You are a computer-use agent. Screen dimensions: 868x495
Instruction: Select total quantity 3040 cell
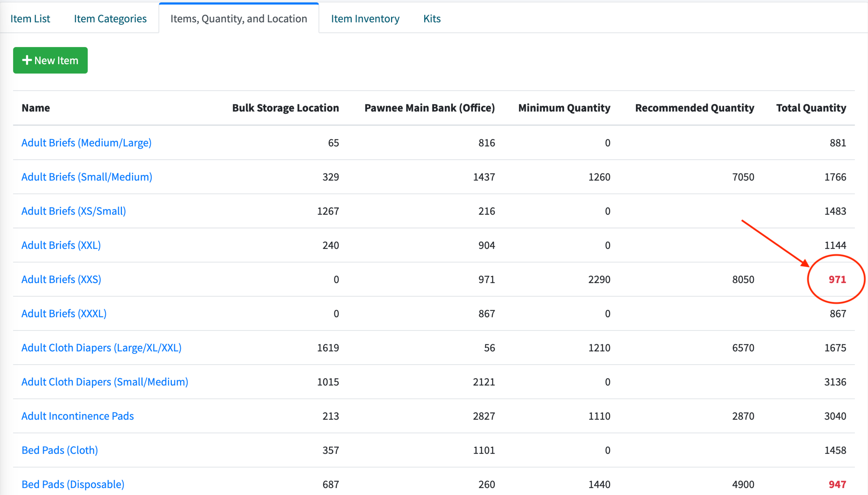(835, 416)
